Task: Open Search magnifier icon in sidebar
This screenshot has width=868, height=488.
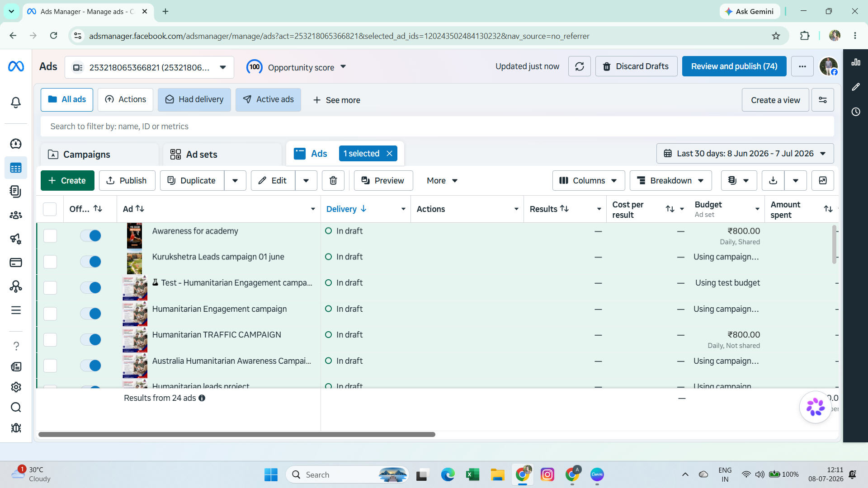Action: [16, 408]
